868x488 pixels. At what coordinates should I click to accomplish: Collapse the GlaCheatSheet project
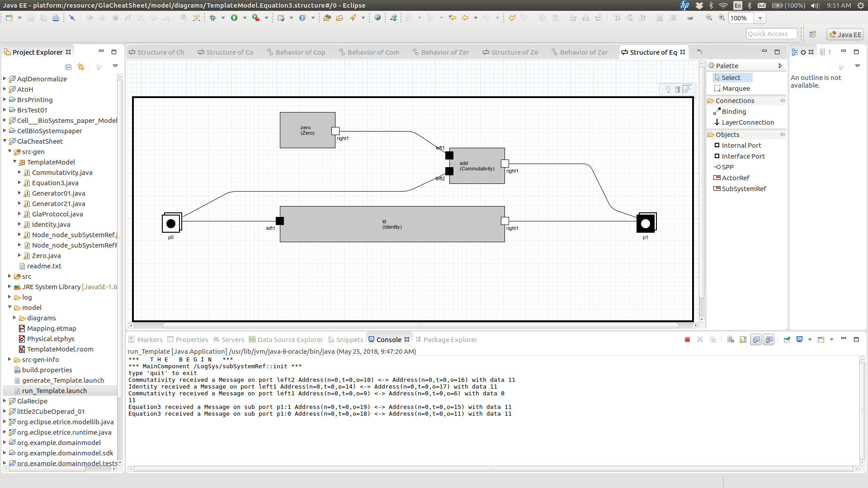5,141
